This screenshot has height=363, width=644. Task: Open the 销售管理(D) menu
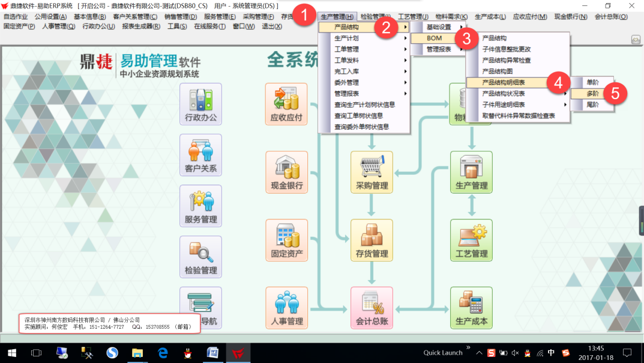[x=181, y=17]
